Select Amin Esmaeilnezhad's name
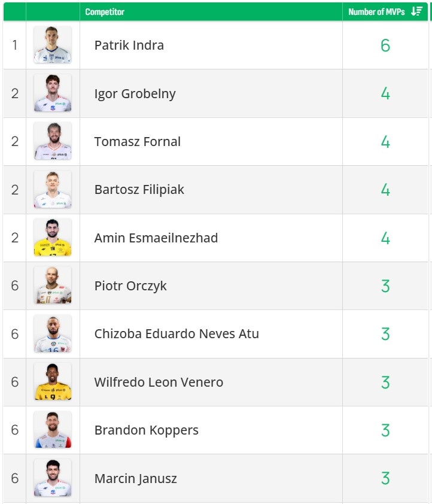This screenshot has width=432, height=504. pos(156,238)
